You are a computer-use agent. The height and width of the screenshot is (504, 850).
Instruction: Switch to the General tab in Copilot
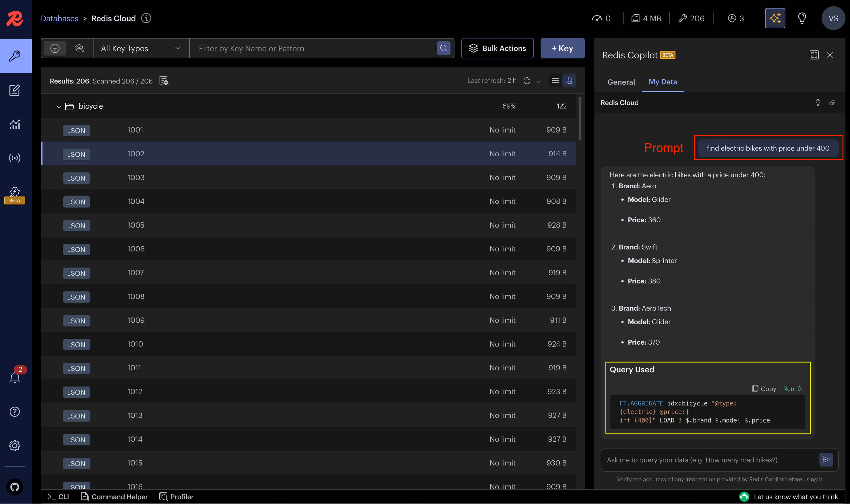621,82
